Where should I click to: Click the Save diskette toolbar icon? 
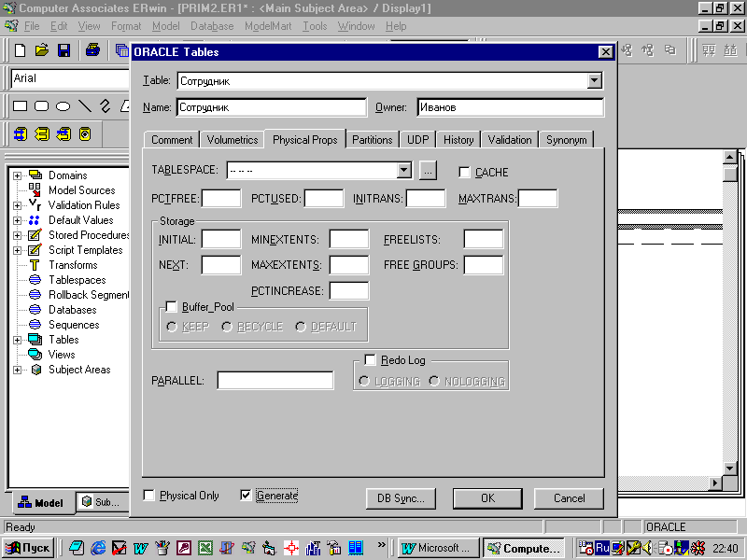tap(63, 50)
